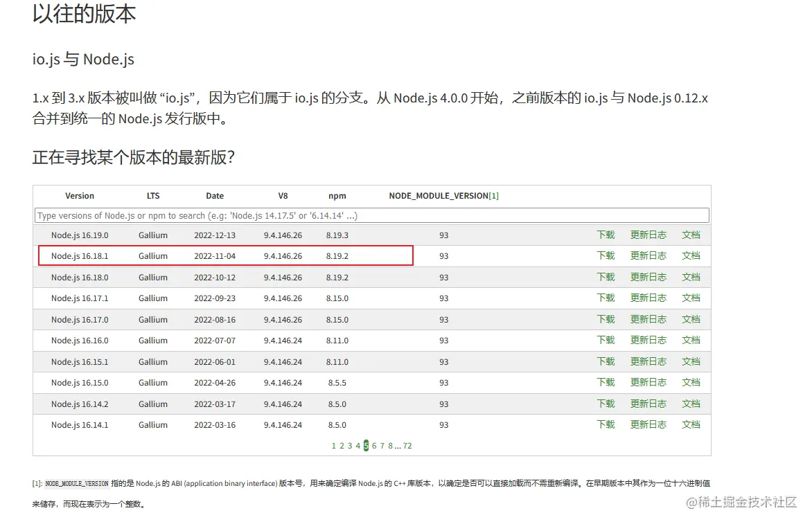Open footnote [1] beside NODE_MODULE_VERSION header
This screenshot has height=524, width=812.
pyautogui.click(x=493, y=196)
